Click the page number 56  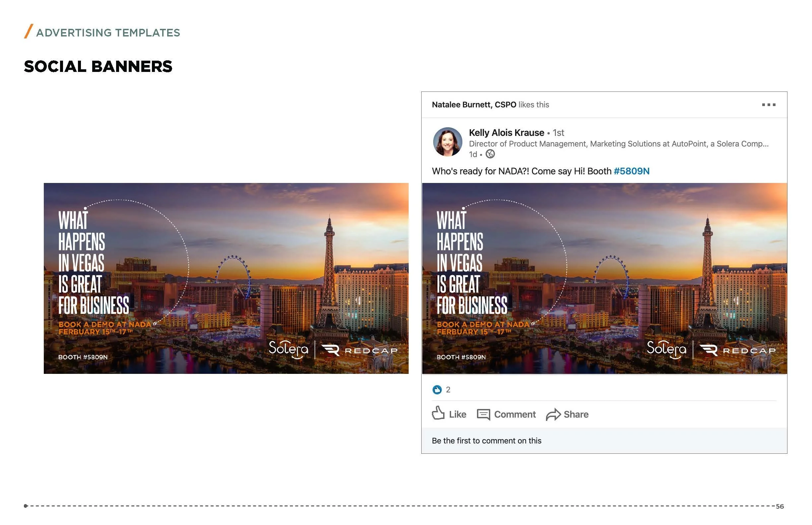click(779, 506)
